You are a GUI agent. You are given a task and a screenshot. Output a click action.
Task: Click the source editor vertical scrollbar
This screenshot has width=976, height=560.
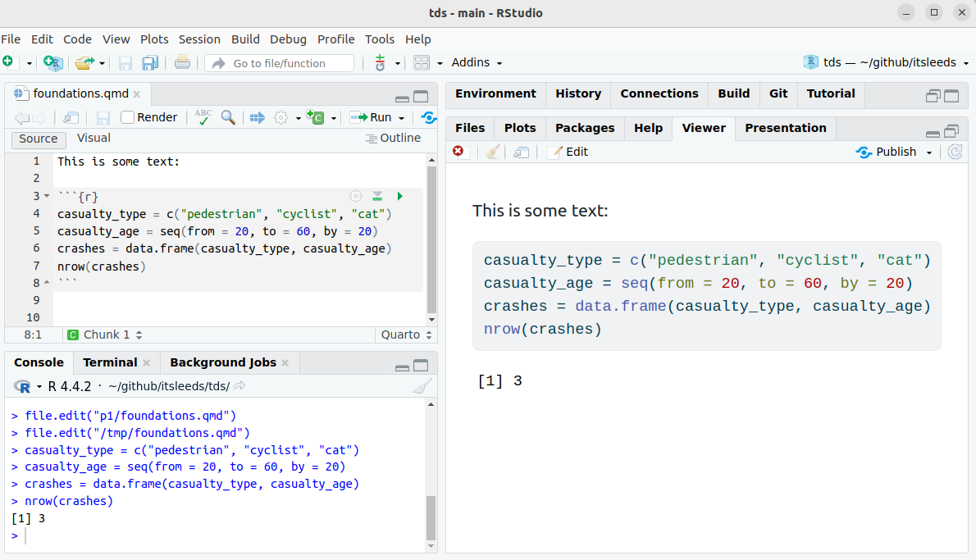click(431, 238)
